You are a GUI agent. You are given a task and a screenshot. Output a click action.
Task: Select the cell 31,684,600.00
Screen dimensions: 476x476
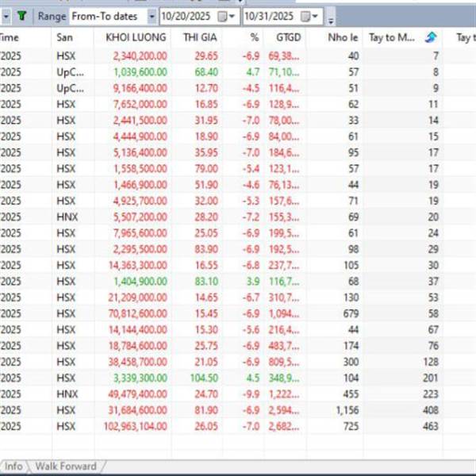138,410
